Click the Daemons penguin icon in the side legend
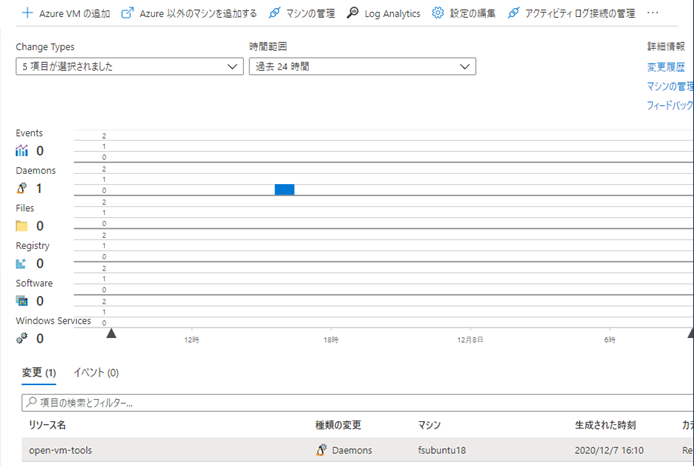Screen dimensions: 694x466 [21, 189]
